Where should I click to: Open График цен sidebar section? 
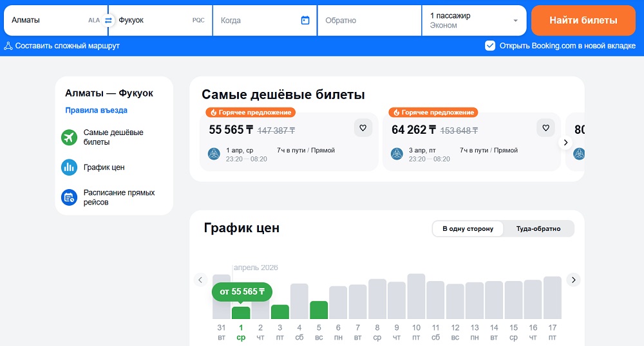click(104, 167)
